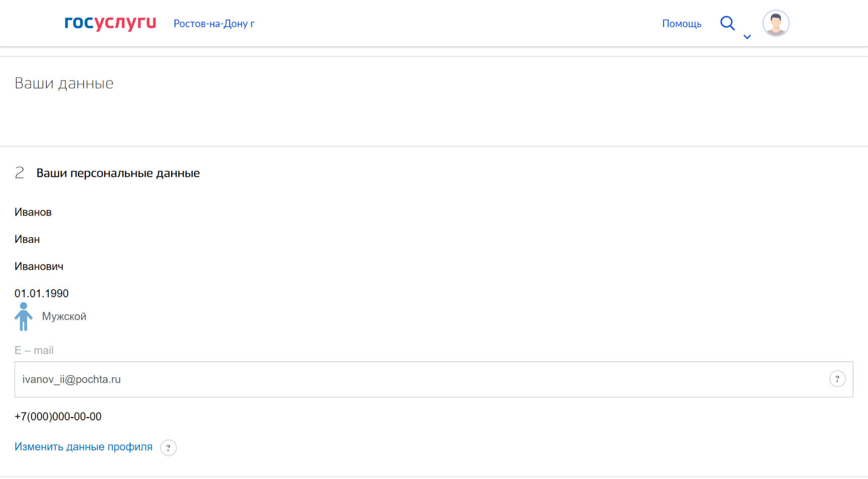The width and height of the screenshot is (868, 479).
Task: Click the Ваши персональные данные section title
Action: (118, 173)
